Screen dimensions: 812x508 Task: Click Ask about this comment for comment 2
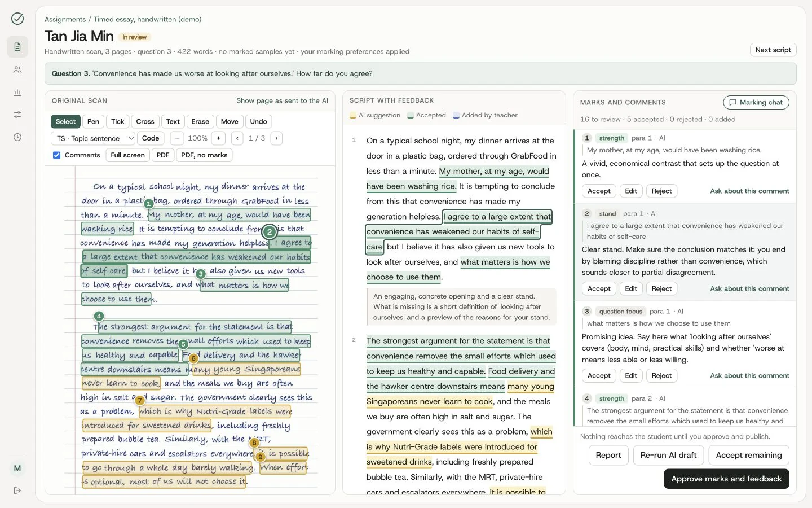tap(749, 288)
